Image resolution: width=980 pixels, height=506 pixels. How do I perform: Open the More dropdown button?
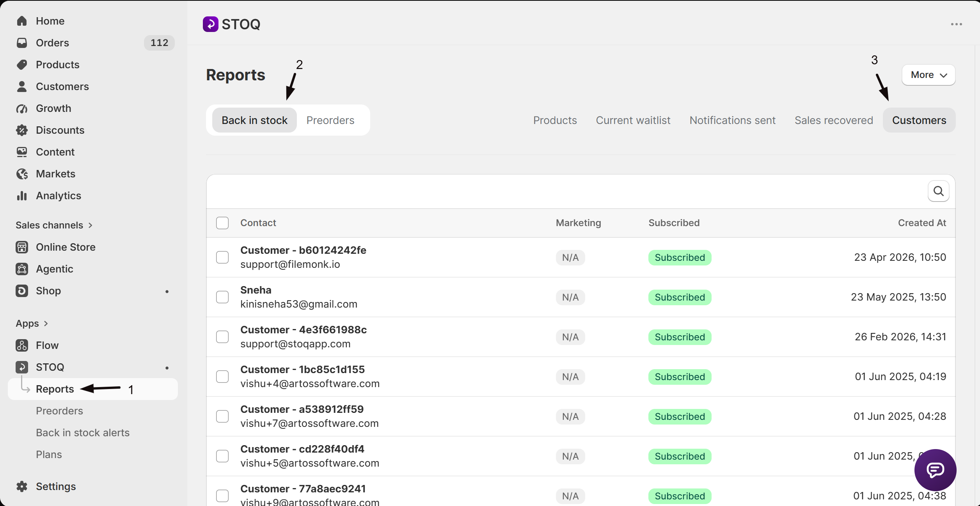tap(929, 75)
